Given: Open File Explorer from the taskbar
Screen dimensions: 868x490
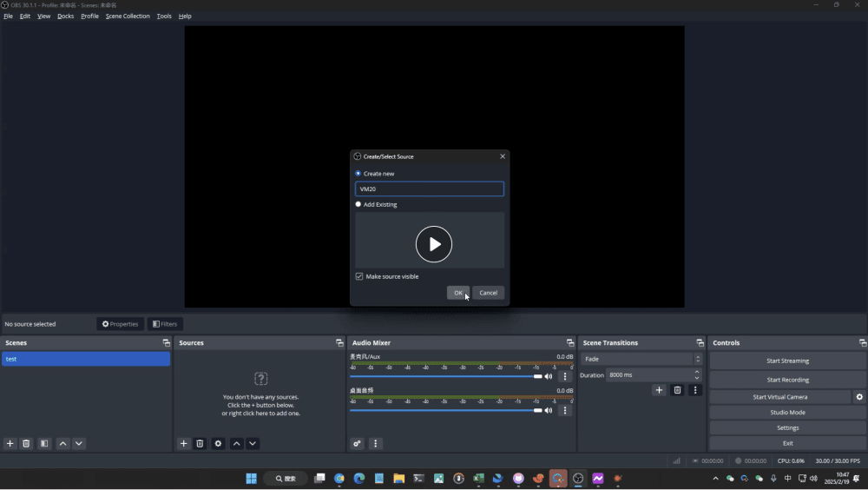Looking at the screenshot, I should (398, 479).
